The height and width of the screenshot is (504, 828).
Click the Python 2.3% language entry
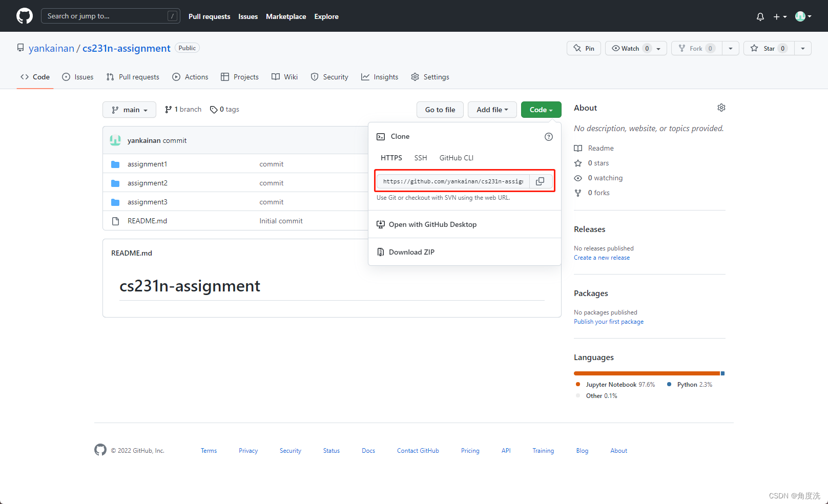[x=690, y=385]
